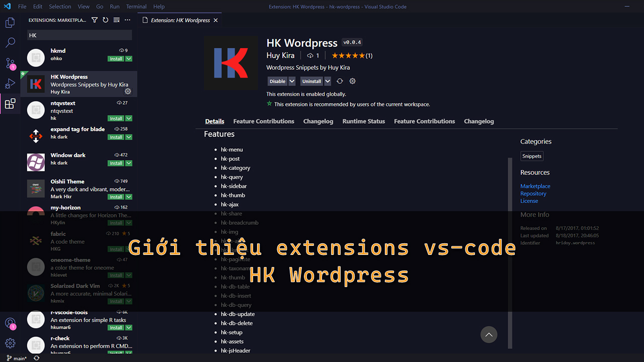This screenshot has height=362, width=644.
Task: Click the install count icon beside Huy Kira
Action: pyautogui.click(x=310, y=56)
